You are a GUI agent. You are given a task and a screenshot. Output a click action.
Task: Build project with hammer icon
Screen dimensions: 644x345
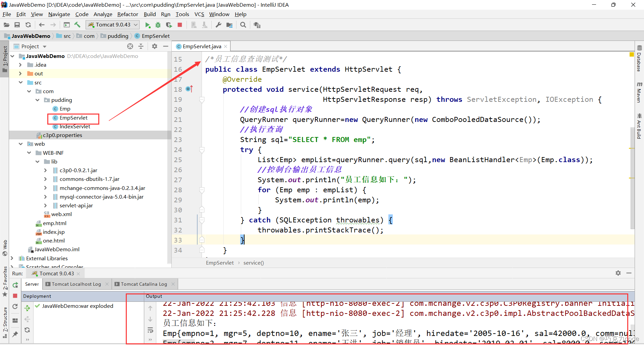pyautogui.click(x=77, y=25)
